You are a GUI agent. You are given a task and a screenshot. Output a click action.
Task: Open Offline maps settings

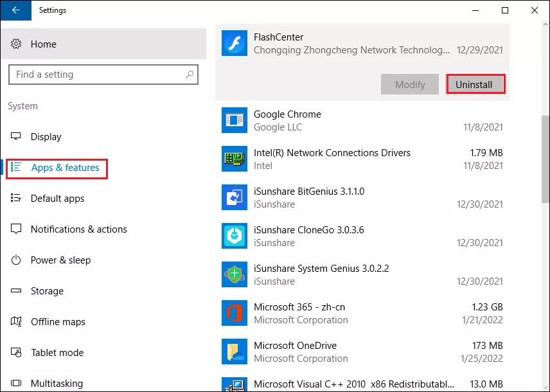(104, 322)
